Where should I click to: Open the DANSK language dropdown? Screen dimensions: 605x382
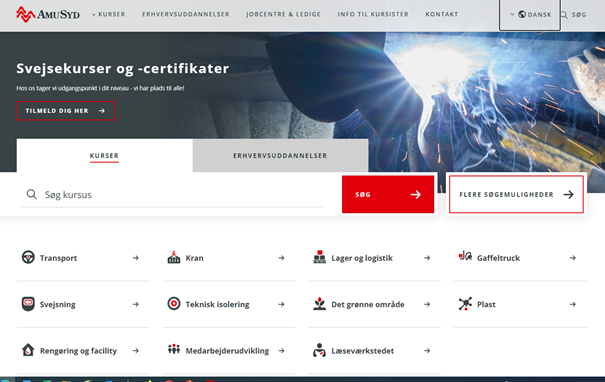529,15
